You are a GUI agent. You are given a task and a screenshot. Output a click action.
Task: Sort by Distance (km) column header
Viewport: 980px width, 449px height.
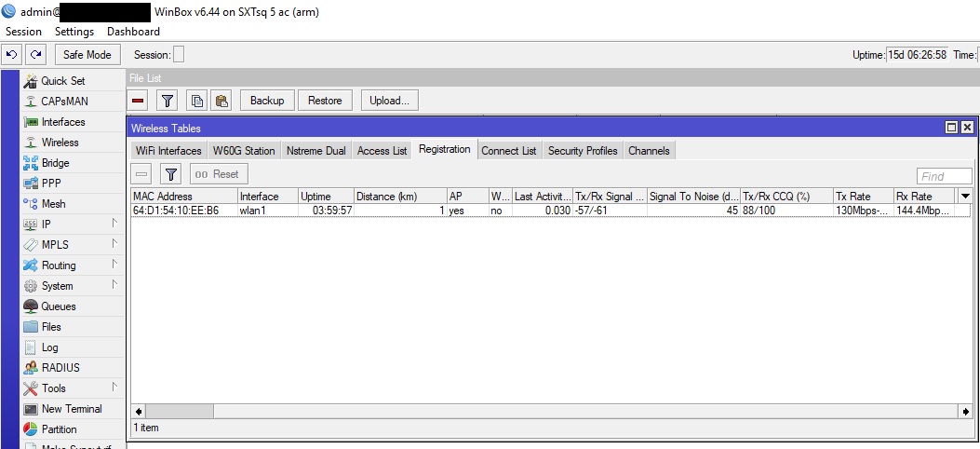[400, 197]
